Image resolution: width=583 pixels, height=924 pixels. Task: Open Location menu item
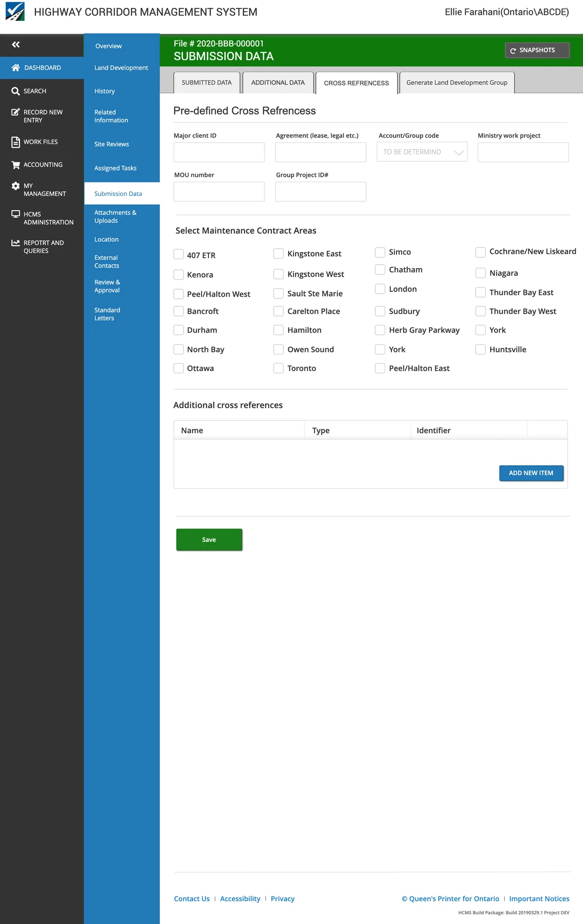coord(106,239)
